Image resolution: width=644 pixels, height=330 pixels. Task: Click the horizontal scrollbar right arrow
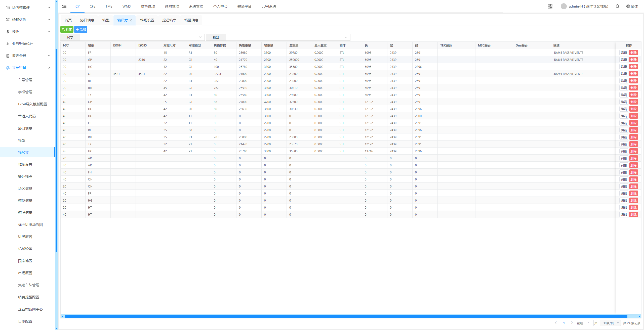[639, 316]
